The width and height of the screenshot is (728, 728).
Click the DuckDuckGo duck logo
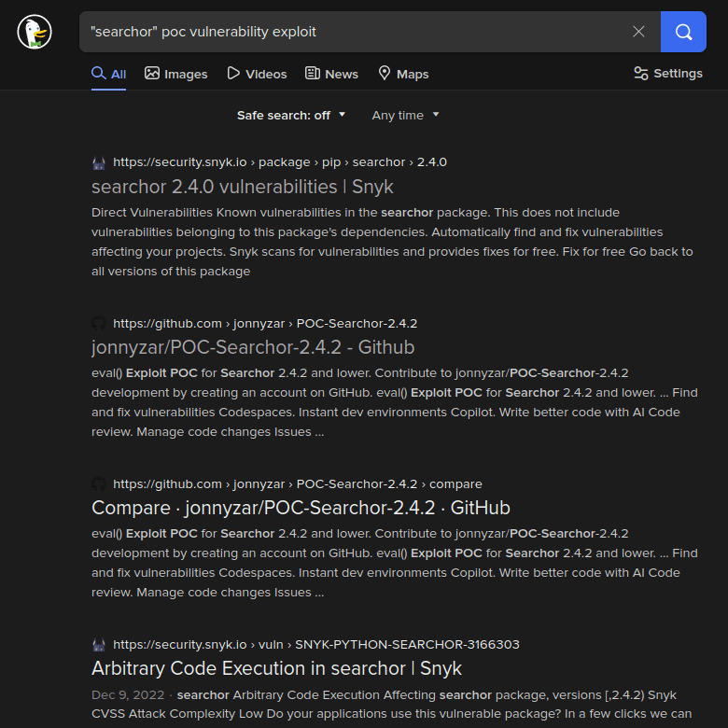pyautogui.click(x=35, y=32)
